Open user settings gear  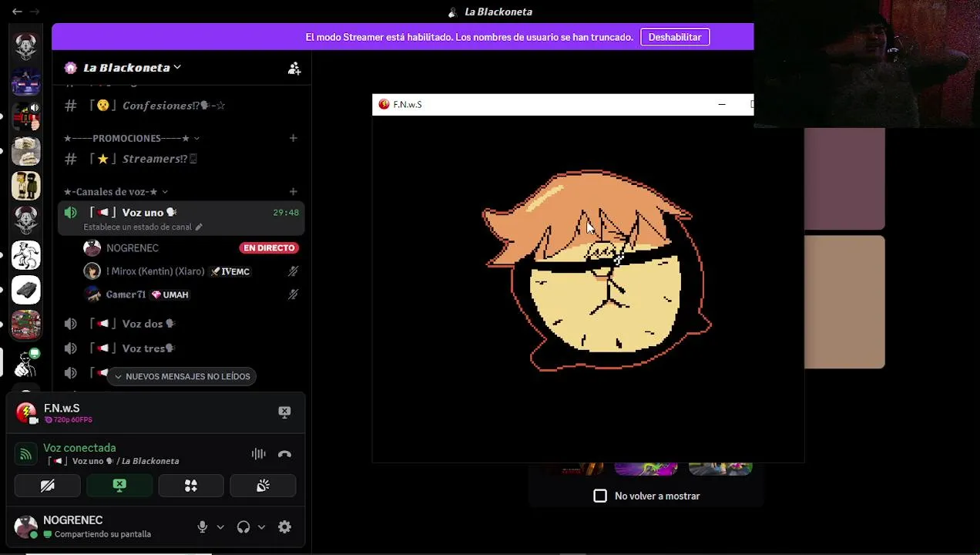(284, 527)
